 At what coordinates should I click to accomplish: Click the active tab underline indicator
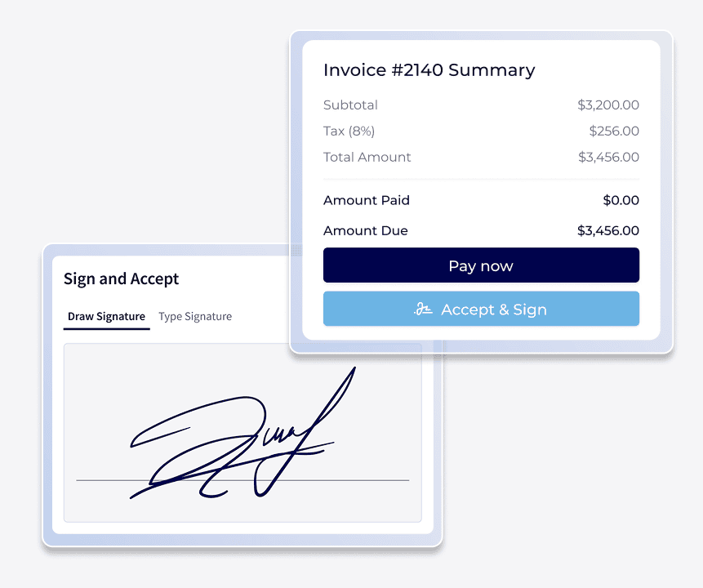[x=106, y=330]
